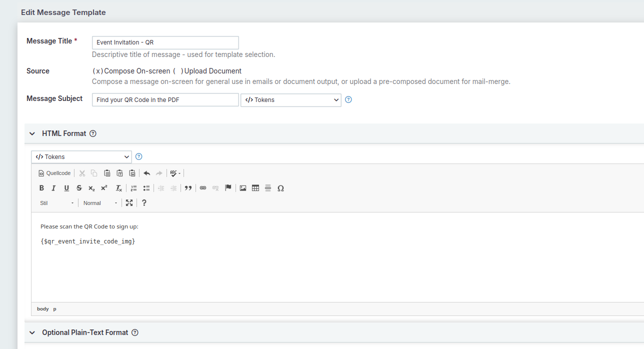Undo the last edit
Screen dimensions: 644x349
[146, 173]
